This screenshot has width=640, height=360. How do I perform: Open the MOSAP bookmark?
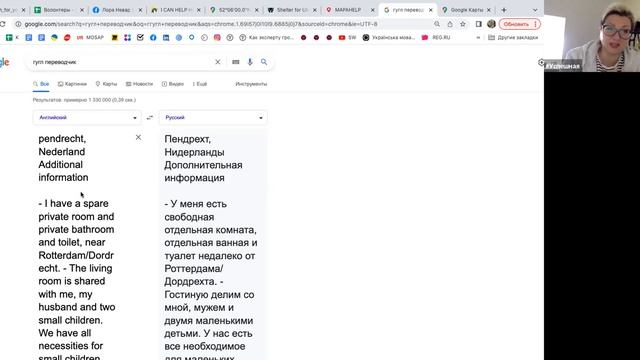coord(91,38)
